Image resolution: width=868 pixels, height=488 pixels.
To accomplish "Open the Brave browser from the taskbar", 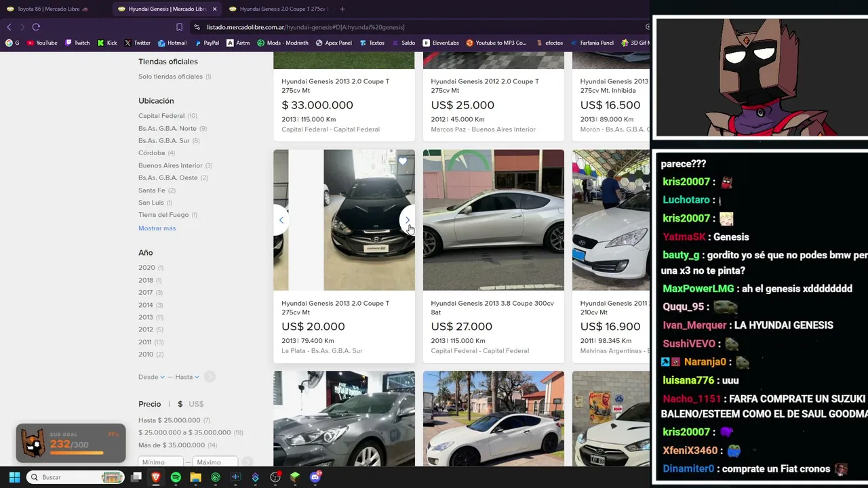I will tap(156, 477).
